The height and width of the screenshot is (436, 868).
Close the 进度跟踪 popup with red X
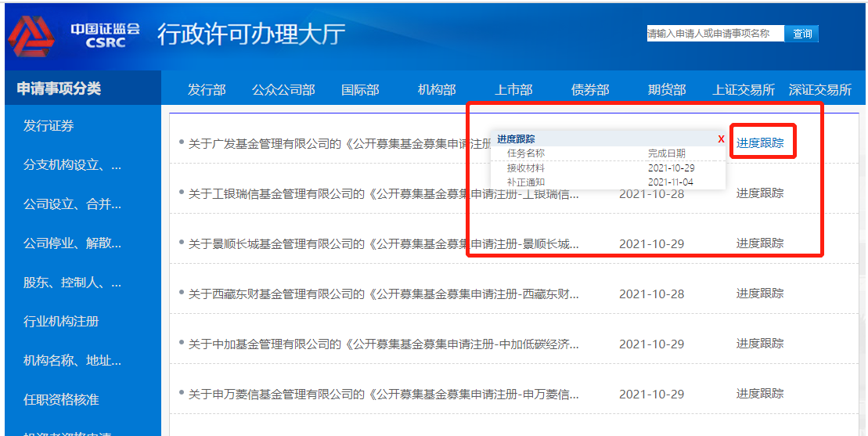721,139
